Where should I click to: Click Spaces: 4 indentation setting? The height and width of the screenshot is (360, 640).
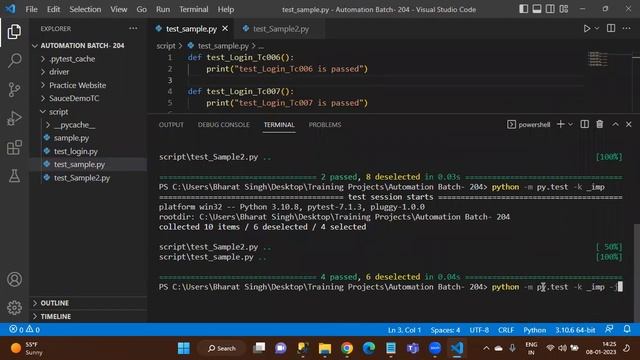point(445,330)
